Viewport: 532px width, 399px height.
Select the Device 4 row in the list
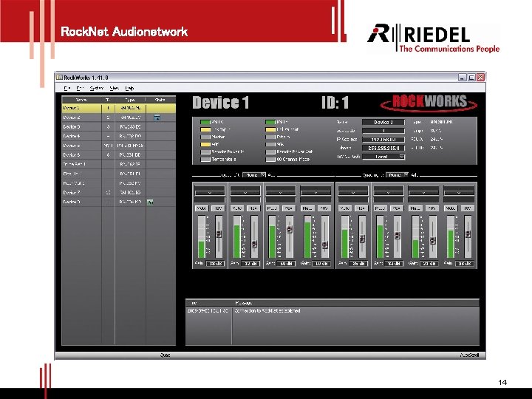point(119,137)
